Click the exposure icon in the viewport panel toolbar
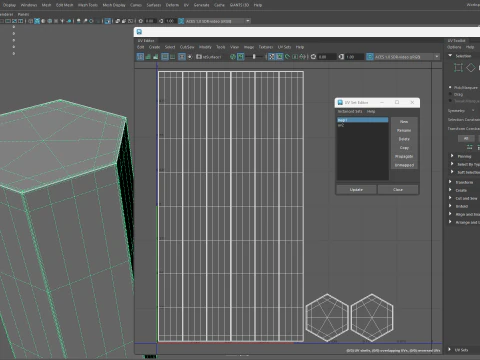This screenshot has width=480, height=360. tap(141, 21)
